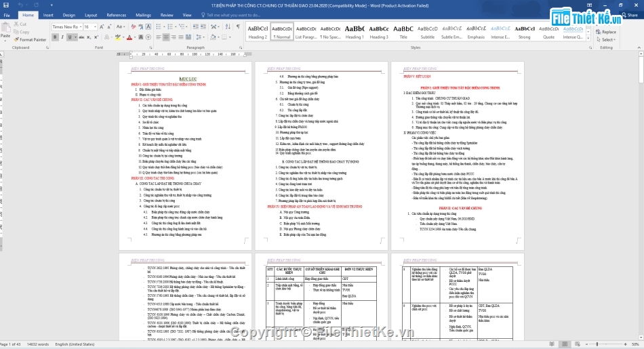Click the Character Shading icon

(x=141, y=37)
